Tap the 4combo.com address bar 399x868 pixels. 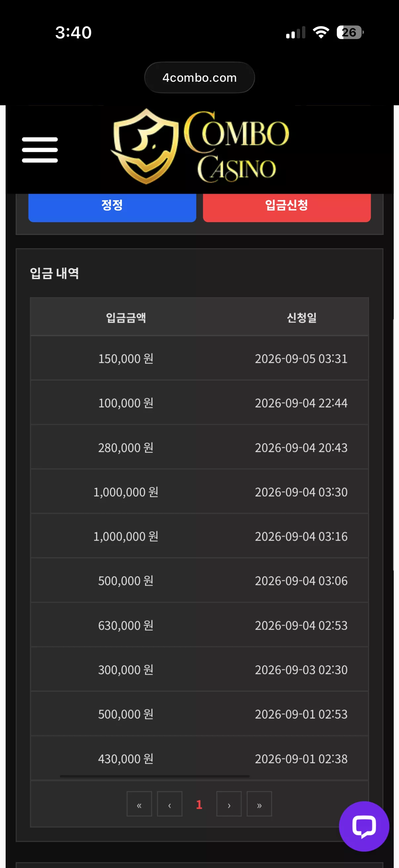pos(200,77)
